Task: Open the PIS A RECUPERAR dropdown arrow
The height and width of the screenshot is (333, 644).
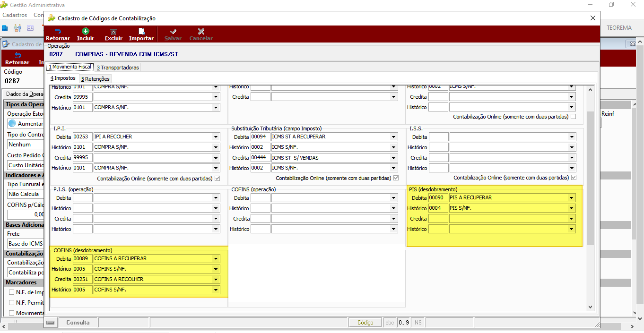Action: [x=572, y=198]
